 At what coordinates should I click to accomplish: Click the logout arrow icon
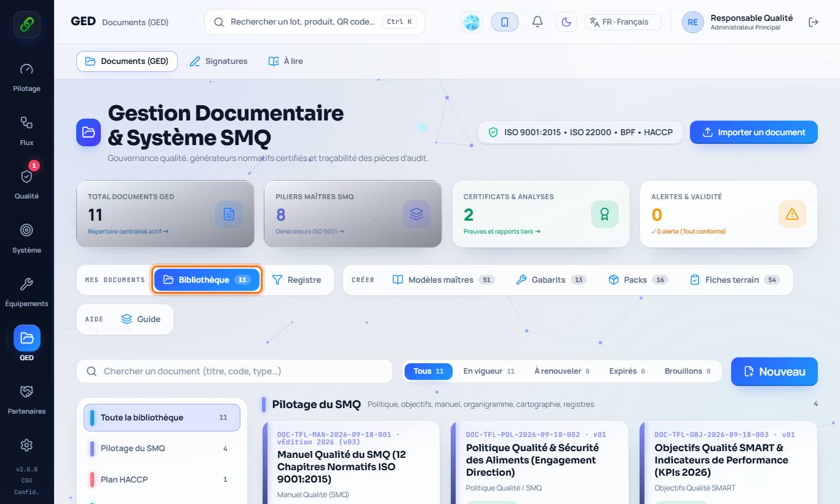[x=814, y=22]
